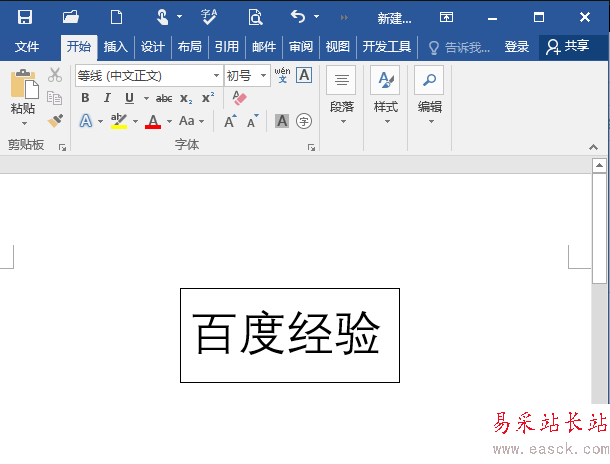The height and width of the screenshot is (464, 610).
Task: Open the File (文件) tab
Action: click(x=27, y=47)
